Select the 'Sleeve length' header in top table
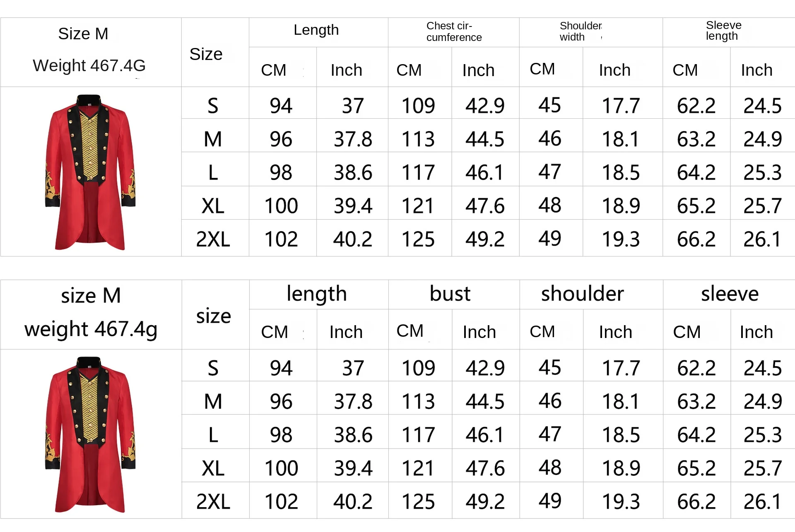The height and width of the screenshot is (532, 795). coord(723,31)
